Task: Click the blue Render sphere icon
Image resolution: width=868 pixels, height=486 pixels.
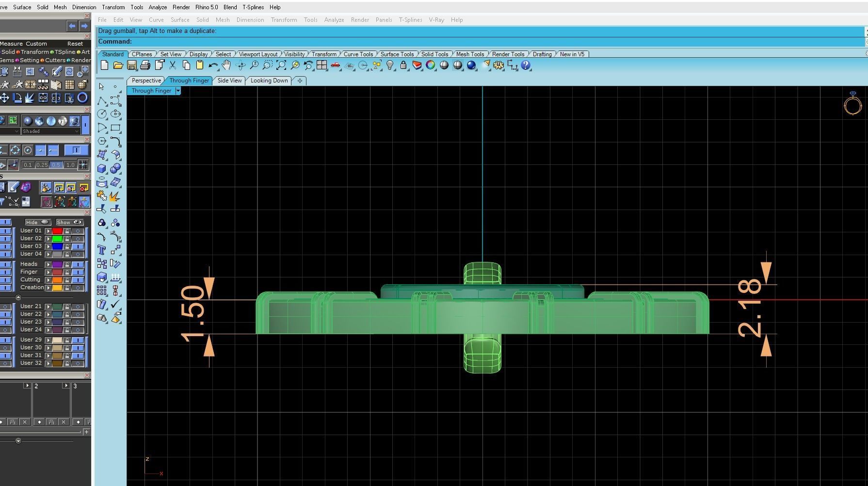Action: tap(471, 65)
